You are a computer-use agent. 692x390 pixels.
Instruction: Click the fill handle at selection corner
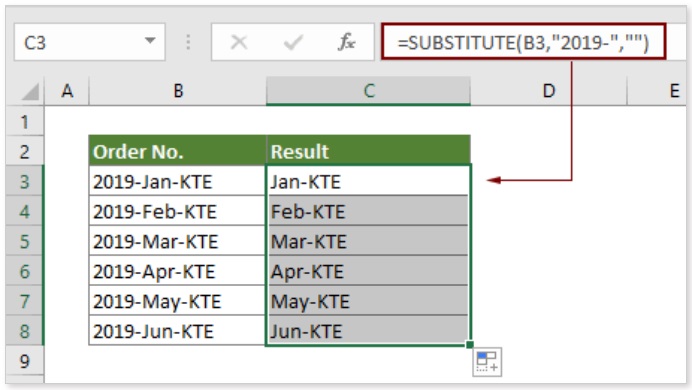point(470,345)
